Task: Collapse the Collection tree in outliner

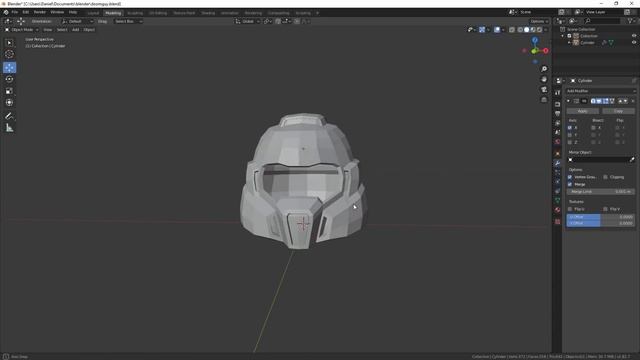Action: (x=563, y=36)
